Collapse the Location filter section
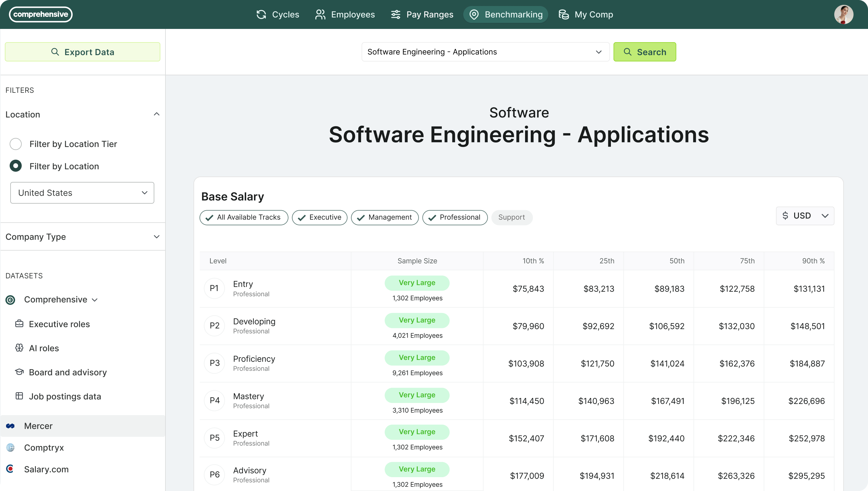The image size is (868, 491). (x=156, y=114)
